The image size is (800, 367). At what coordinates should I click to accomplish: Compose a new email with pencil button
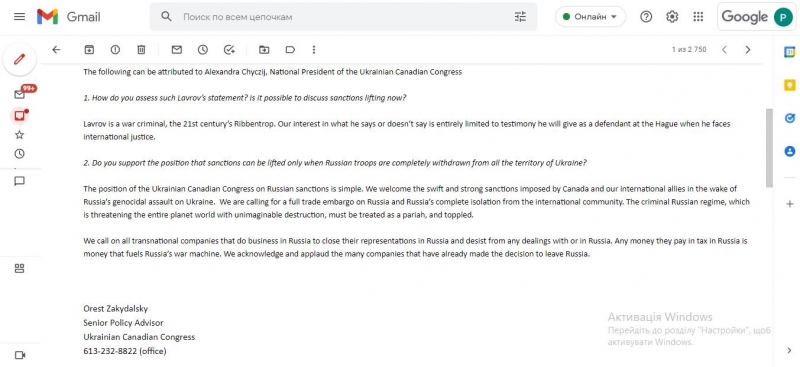(x=19, y=59)
